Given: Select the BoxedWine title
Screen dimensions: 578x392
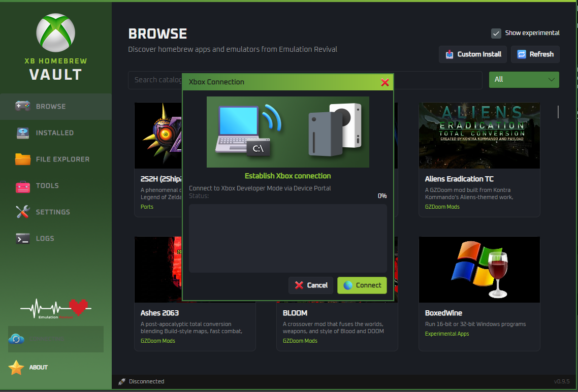Looking at the screenshot, I should coord(443,313).
